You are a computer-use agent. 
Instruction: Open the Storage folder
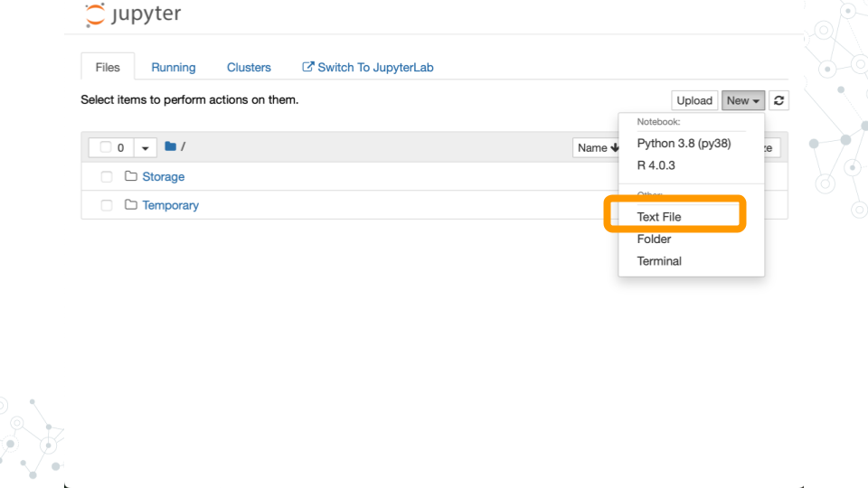pos(164,176)
